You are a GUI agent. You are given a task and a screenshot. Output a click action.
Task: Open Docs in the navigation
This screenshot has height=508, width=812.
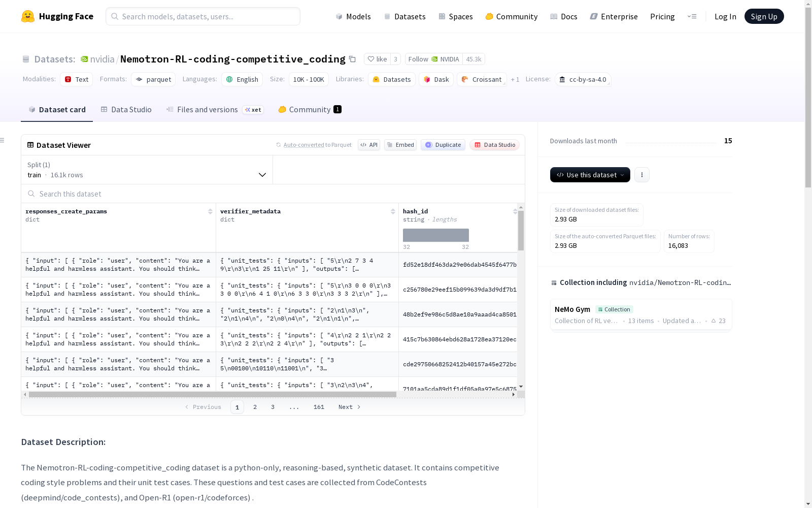(564, 16)
